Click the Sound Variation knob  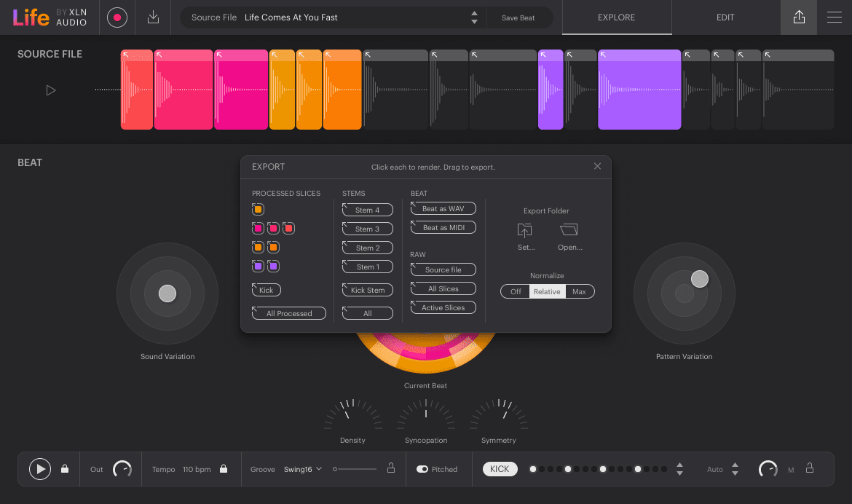click(167, 294)
